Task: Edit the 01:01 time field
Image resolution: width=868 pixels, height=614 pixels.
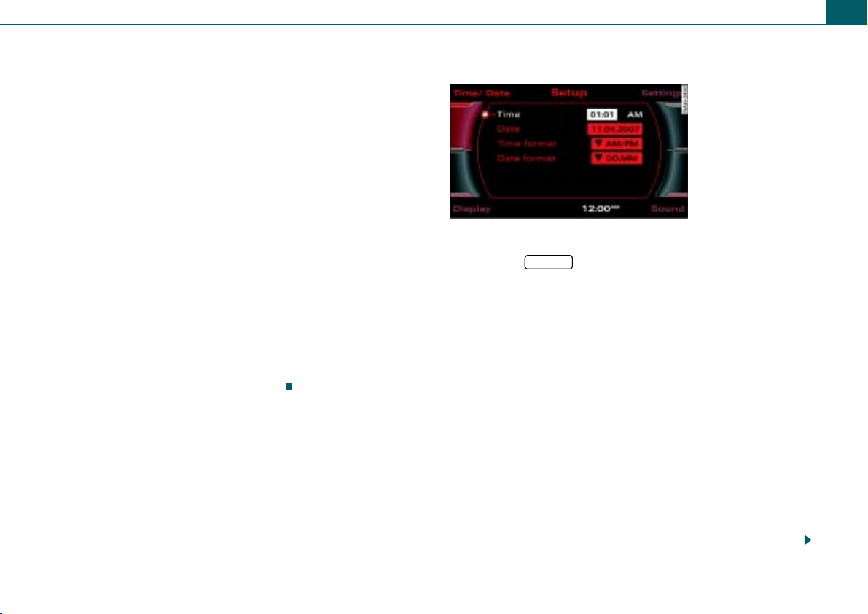Action: pyautogui.click(x=602, y=114)
